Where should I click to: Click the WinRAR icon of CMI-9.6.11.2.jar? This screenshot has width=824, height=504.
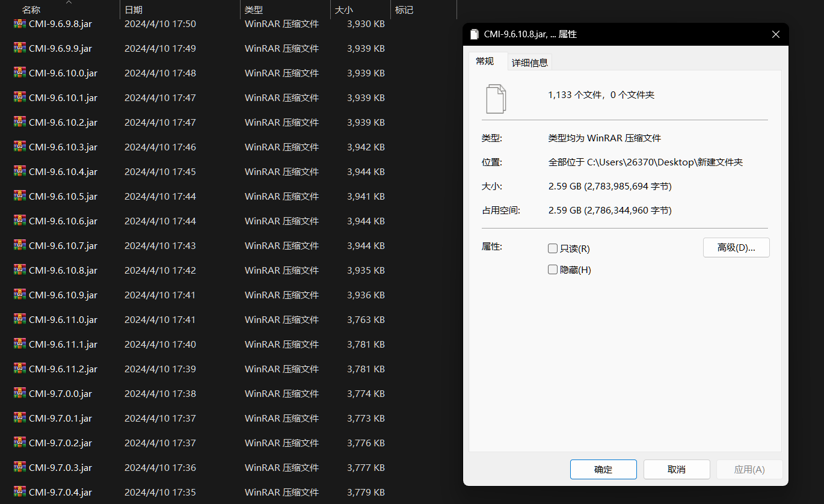point(20,368)
